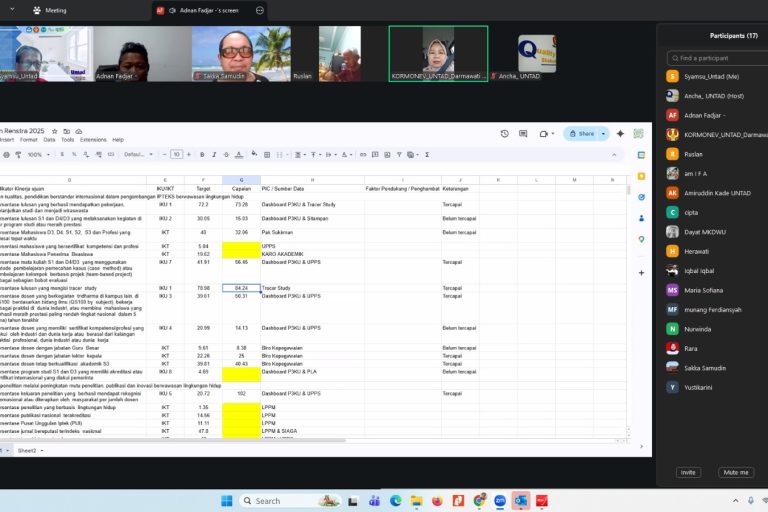Image resolution: width=768 pixels, height=512 pixels.
Task: Open the Meeting info tab in Zoom
Action: point(49,10)
